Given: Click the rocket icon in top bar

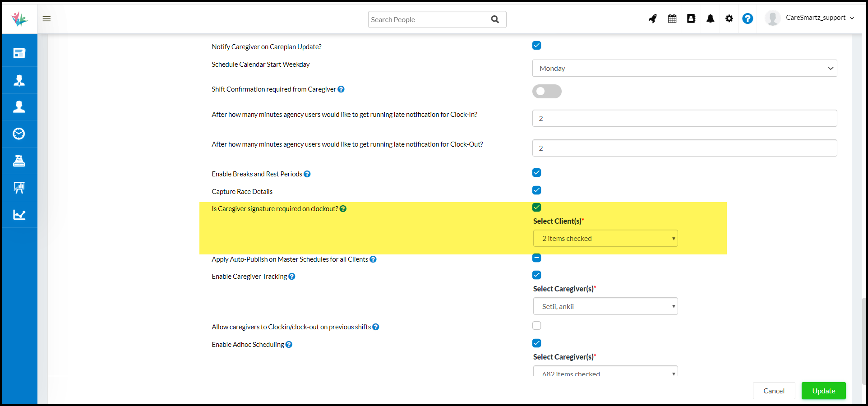Looking at the screenshot, I should pos(653,18).
